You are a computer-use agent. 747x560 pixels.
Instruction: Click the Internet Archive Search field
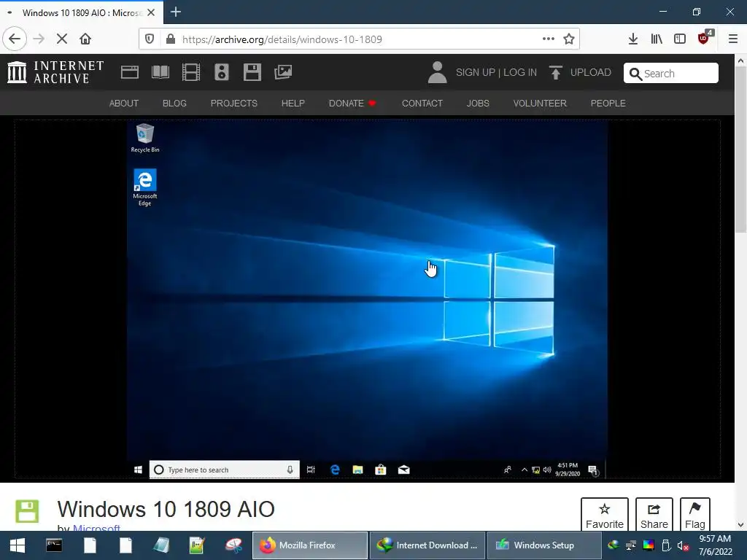point(671,74)
